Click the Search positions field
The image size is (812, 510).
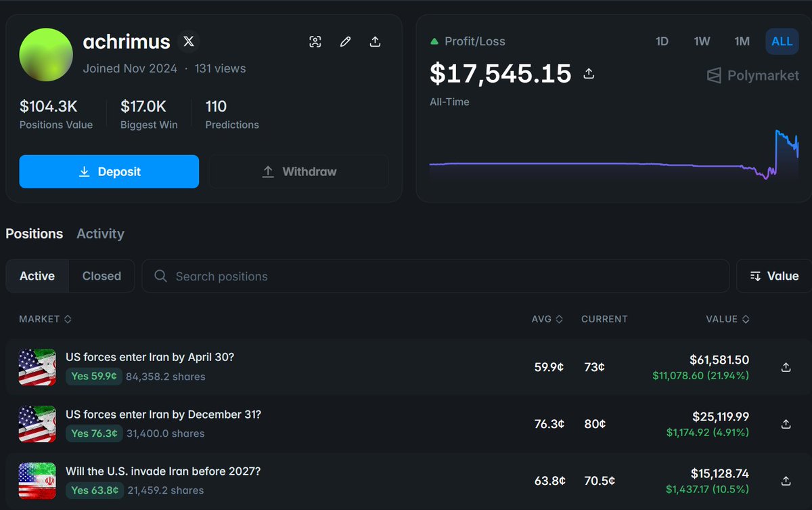tap(436, 276)
